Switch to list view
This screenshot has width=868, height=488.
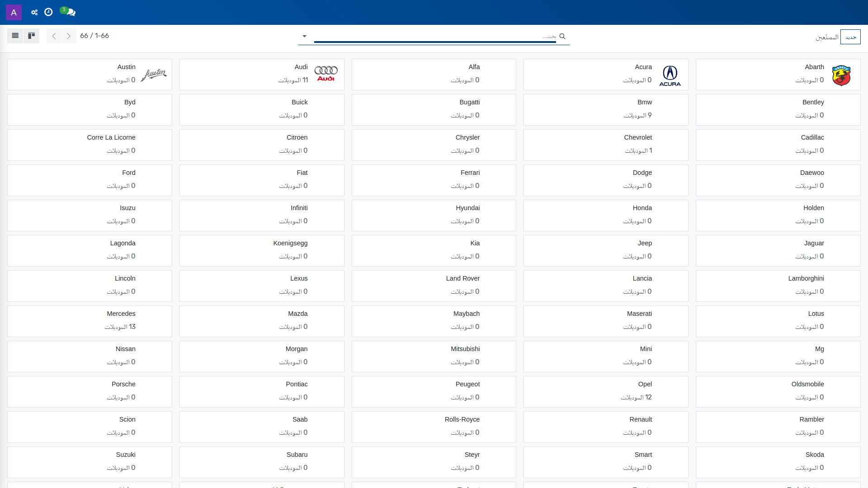click(15, 36)
